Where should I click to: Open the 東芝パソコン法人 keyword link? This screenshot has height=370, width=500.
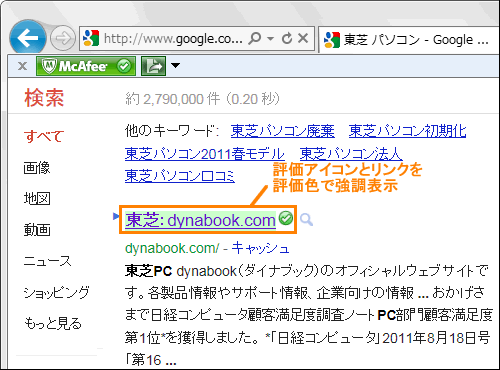pyautogui.click(x=351, y=154)
